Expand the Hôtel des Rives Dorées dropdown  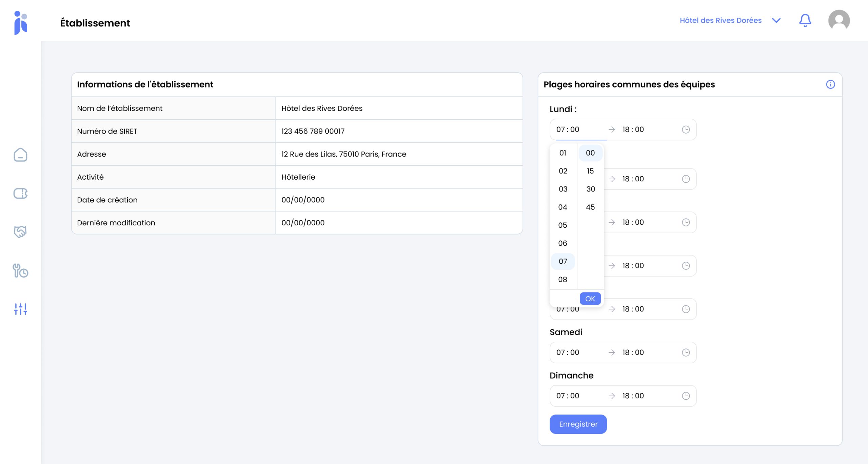click(776, 20)
